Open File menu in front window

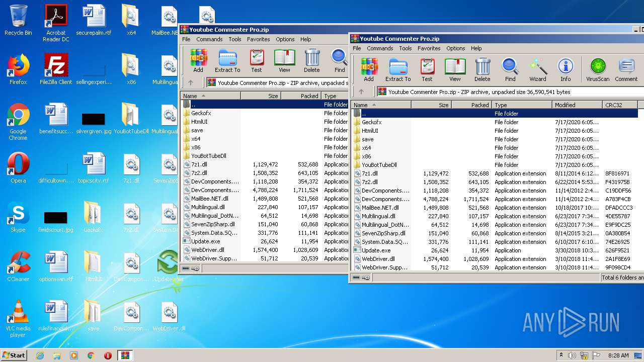click(357, 48)
